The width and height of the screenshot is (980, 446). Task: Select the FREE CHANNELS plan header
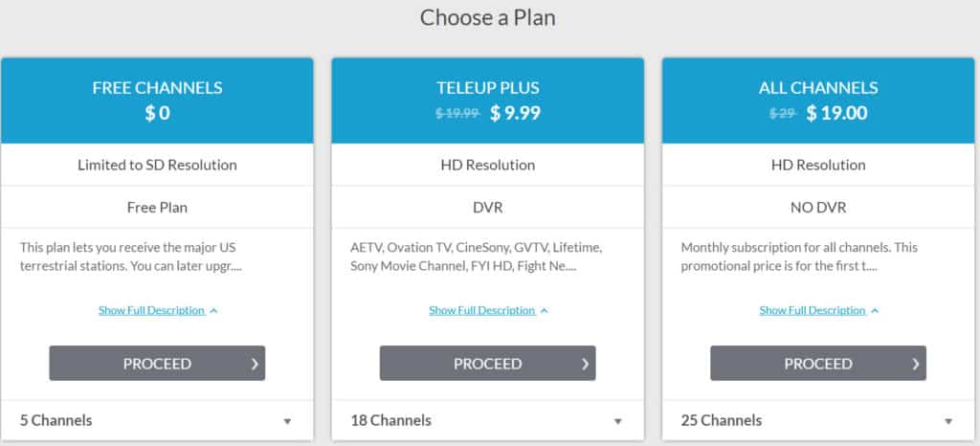point(157,88)
